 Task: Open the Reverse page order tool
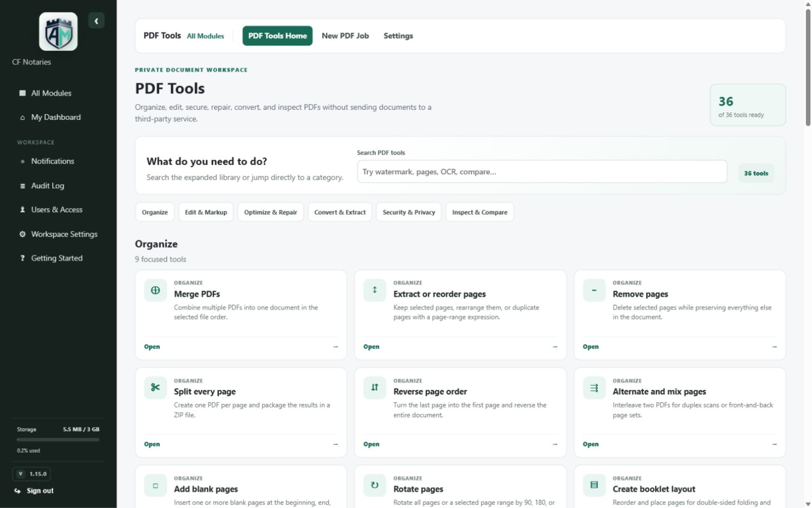371,444
